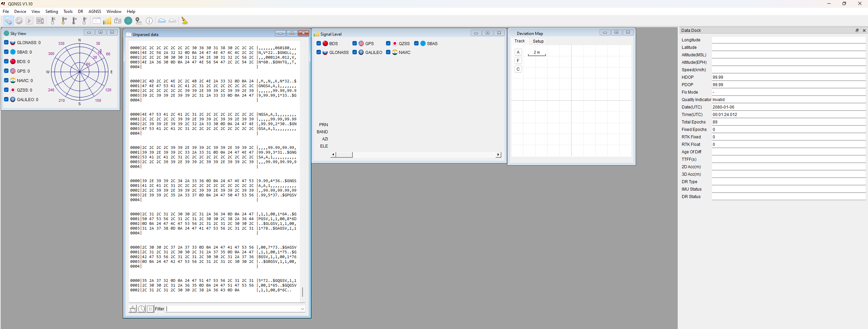Open the NTRIP Client cloud icon
The image size is (868, 329).
point(162,21)
